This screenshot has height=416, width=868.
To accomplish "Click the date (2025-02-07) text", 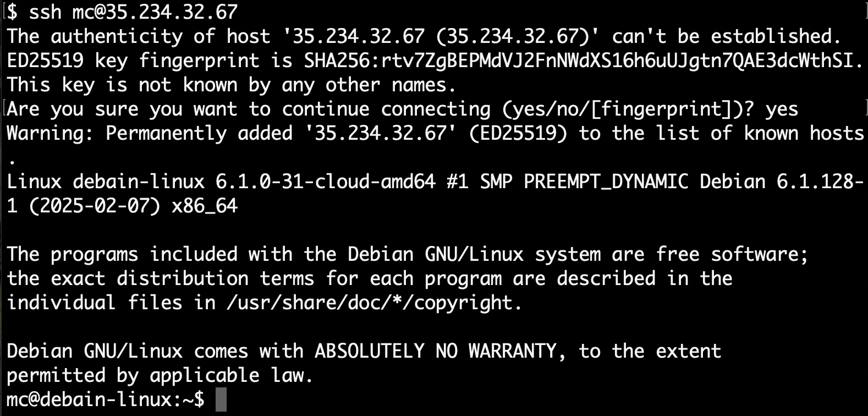I will tap(95, 206).
